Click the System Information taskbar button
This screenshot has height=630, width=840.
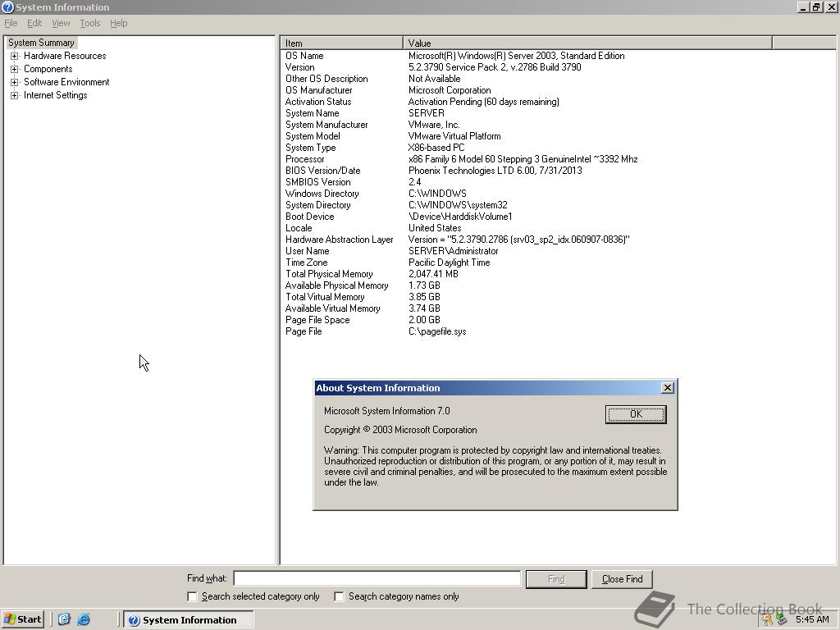click(189, 620)
